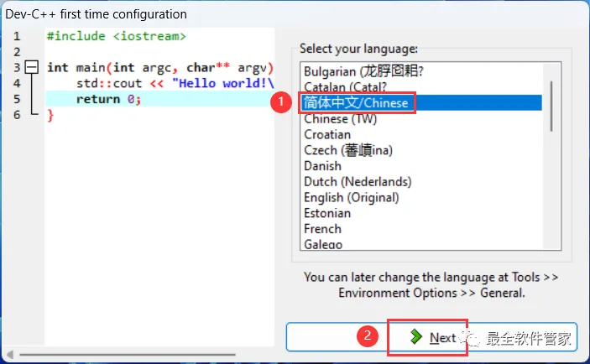Click the std::cout Hello world line
This screenshot has height=364, width=590.
[175, 83]
